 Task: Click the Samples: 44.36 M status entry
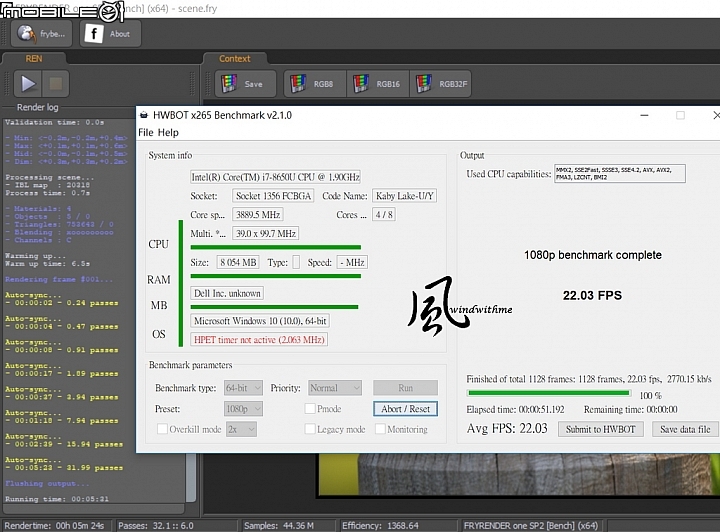(x=279, y=526)
